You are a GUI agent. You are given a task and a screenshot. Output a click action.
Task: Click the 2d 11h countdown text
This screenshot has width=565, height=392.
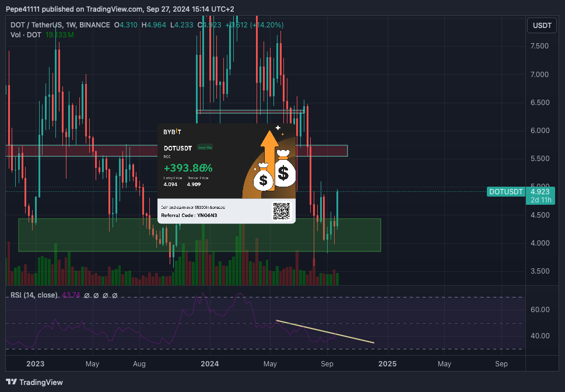pyautogui.click(x=541, y=200)
